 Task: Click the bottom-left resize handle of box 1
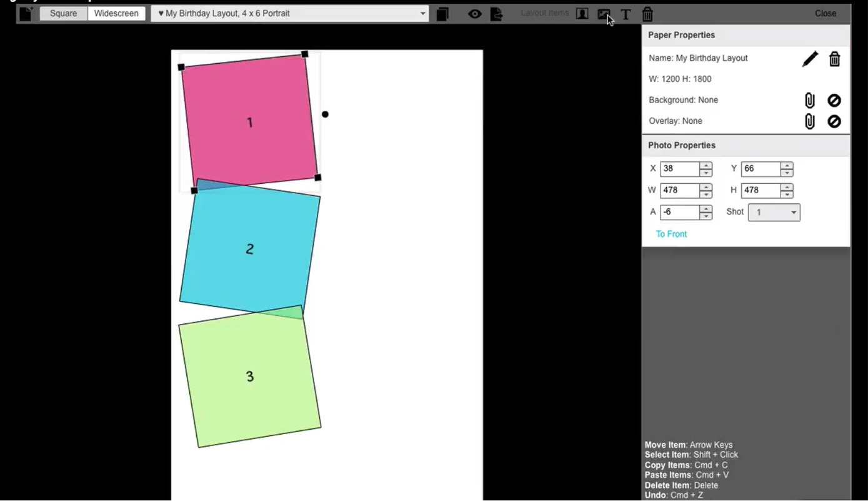(194, 191)
